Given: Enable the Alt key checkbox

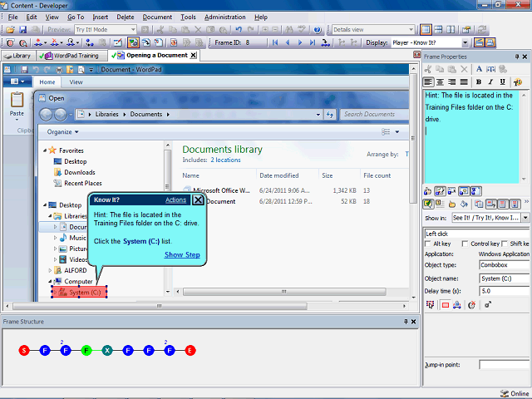Looking at the screenshot, I should click(427, 244).
